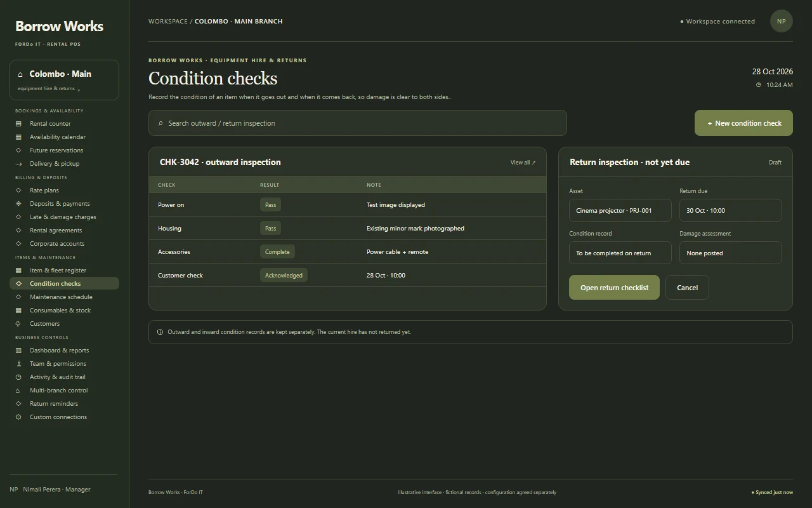The image size is (812, 508).
Task: Open Late & damage charges page
Action: coord(64,217)
